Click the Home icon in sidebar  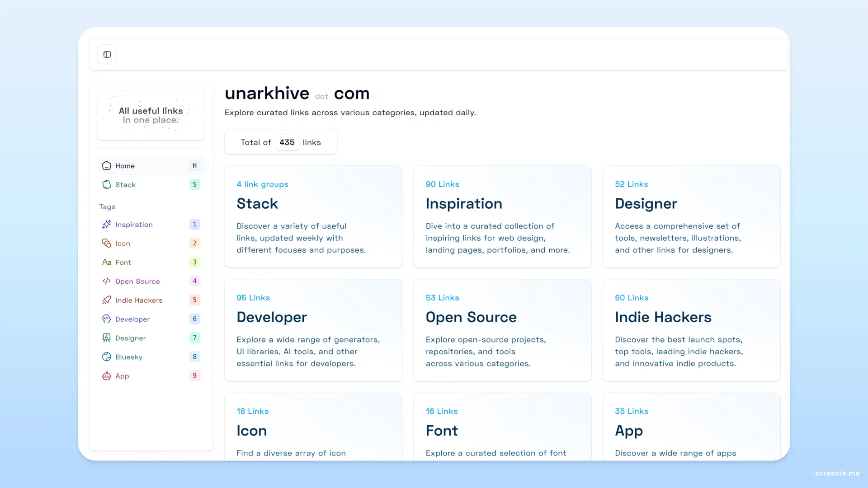click(x=107, y=166)
